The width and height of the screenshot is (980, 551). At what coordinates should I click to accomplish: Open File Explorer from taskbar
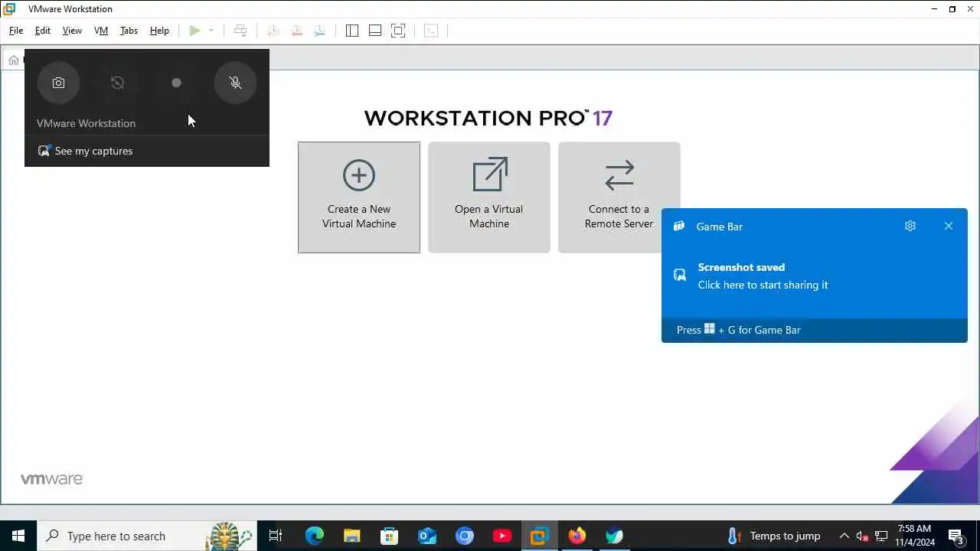pos(351,536)
